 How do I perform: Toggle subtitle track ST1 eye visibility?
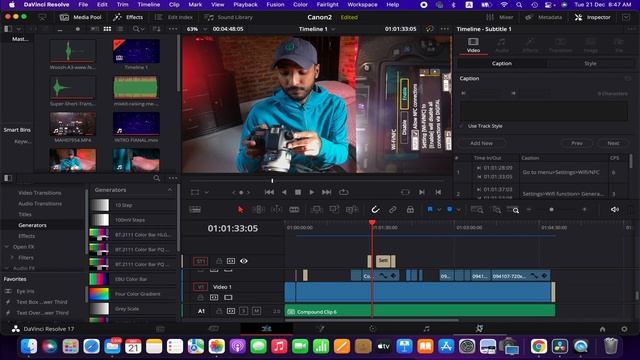click(244, 261)
